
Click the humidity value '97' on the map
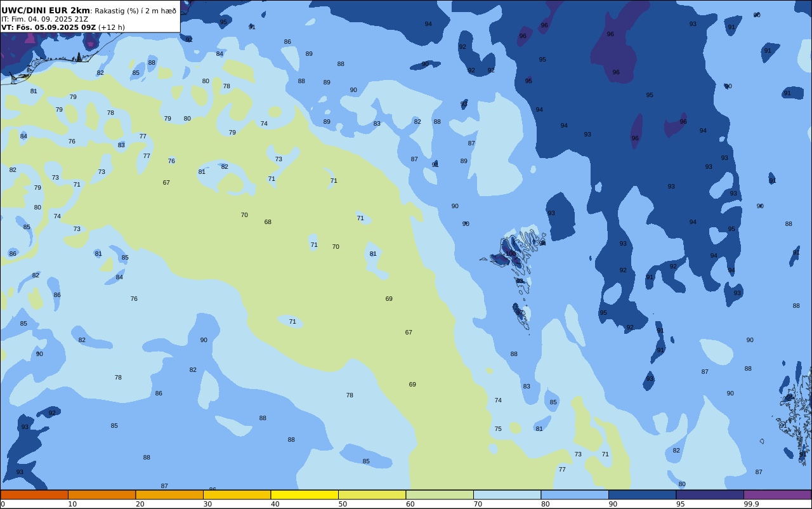click(x=520, y=312)
